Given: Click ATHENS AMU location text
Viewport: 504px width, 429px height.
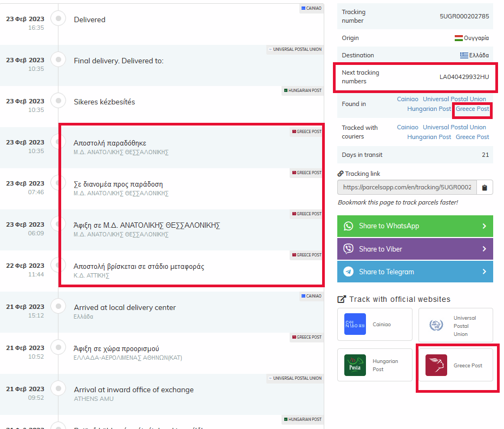Looking at the screenshot, I should tap(94, 399).
